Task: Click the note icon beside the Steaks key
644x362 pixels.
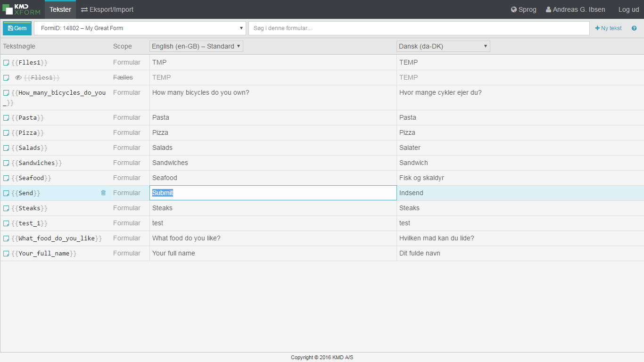Action: 6,208
